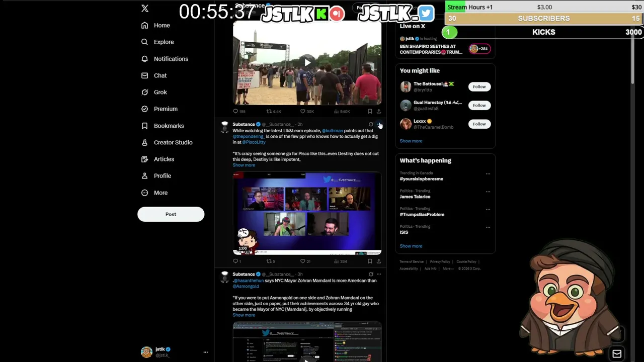Screen dimensions: 644x362
Task: Open Creator Studio
Action: [x=167, y=142]
